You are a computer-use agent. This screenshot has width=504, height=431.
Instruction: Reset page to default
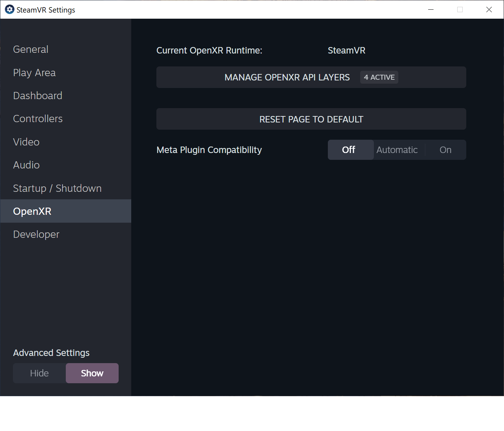click(311, 119)
